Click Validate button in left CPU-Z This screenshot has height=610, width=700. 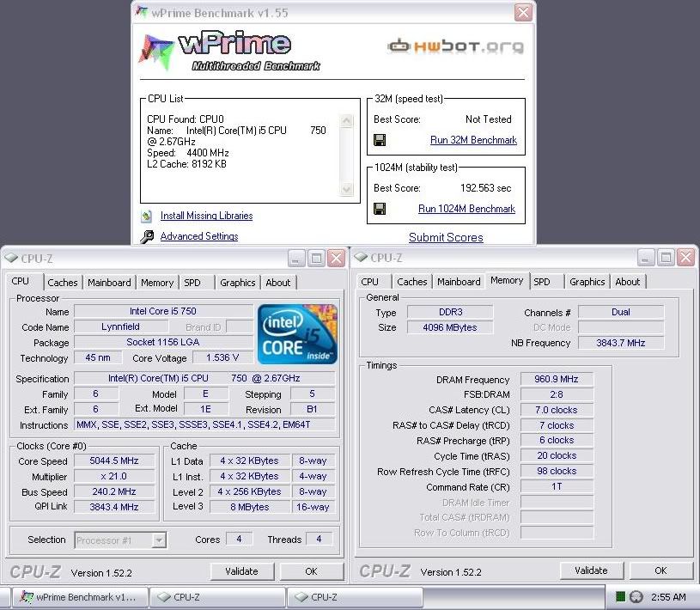(x=241, y=571)
